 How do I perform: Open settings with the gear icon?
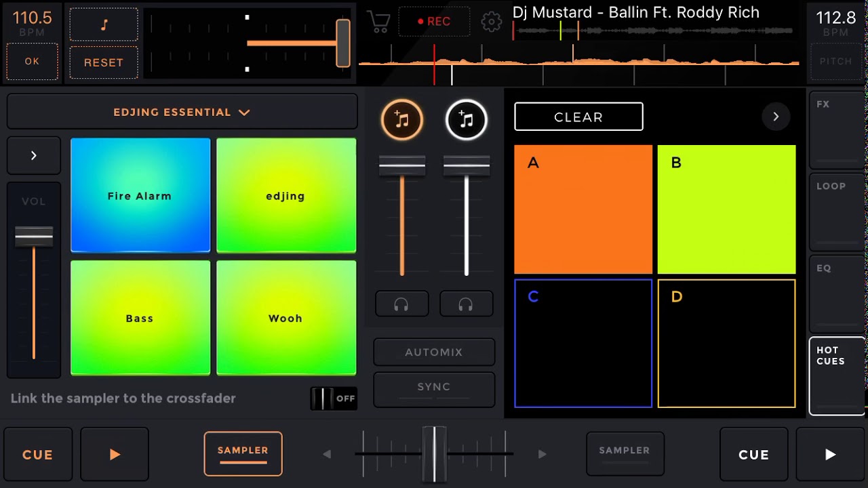[491, 22]
